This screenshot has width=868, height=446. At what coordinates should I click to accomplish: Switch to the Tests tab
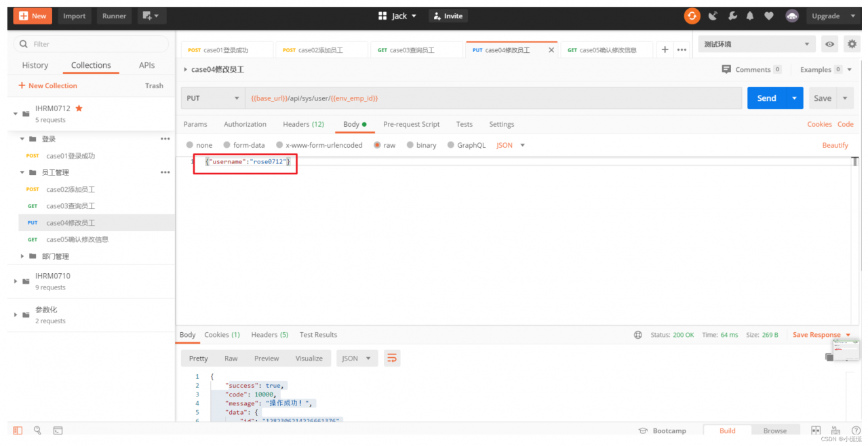464,124
